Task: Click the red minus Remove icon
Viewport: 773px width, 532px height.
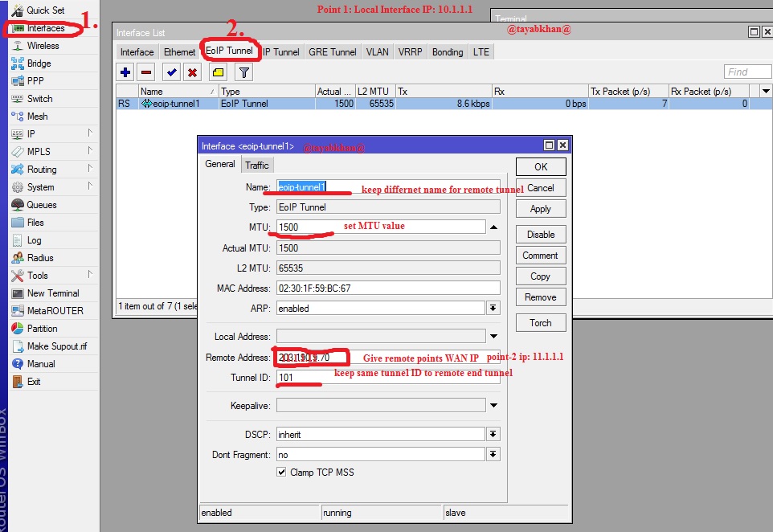Action: 146,72
